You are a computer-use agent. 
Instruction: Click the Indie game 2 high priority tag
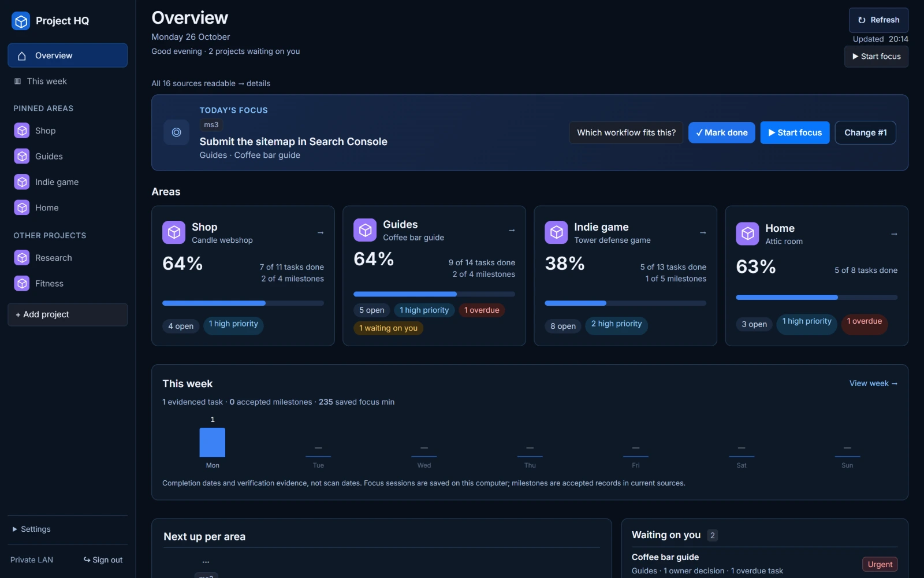click(616, 325)
